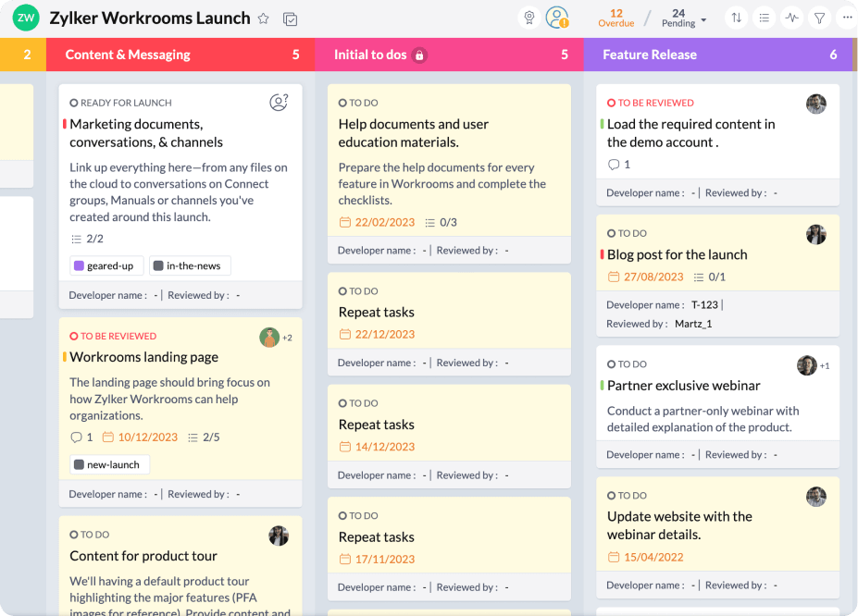Click the ZW board avatar logo
Viewport: 858px width, 616px height.
26,18
